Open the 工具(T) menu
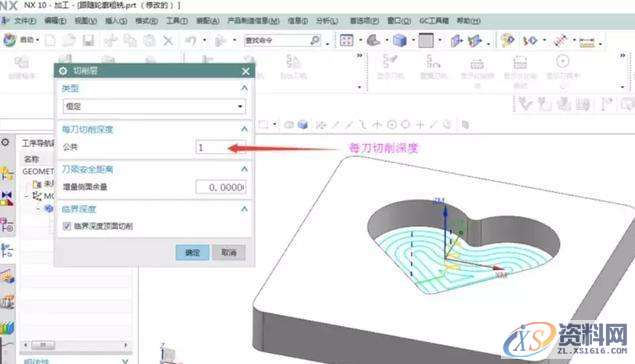Image resolution: width=635 pixels, height=364 pixels. [x=177, y=21]
